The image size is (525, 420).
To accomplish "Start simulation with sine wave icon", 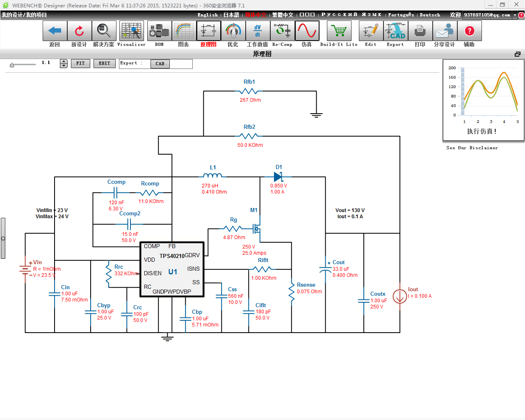I will 307,31.
